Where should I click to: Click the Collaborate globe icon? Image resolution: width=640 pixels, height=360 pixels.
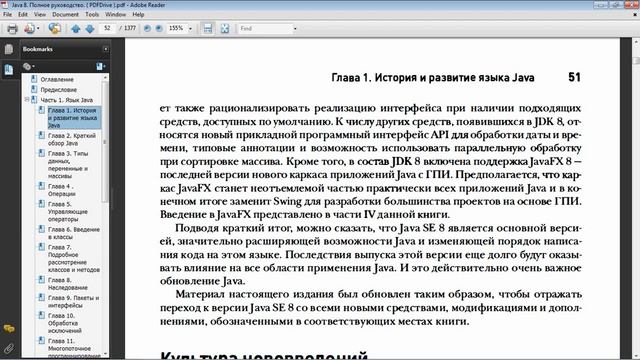pyautogui.click(x=54, y=29)
